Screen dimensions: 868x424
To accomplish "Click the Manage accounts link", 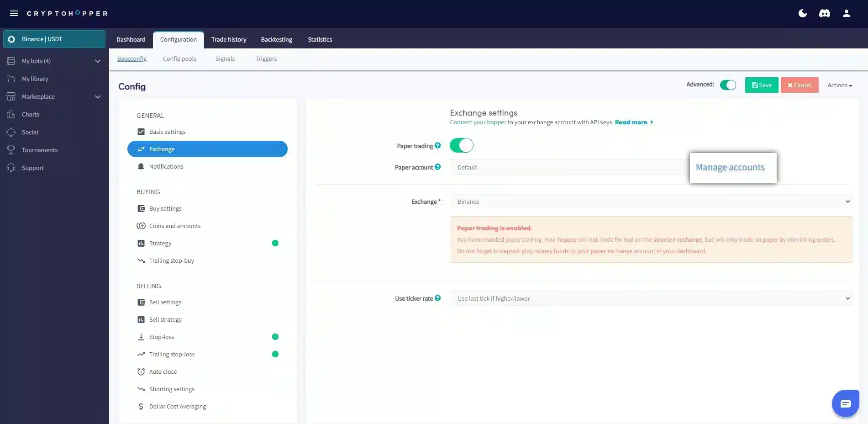I will [730, 167].
